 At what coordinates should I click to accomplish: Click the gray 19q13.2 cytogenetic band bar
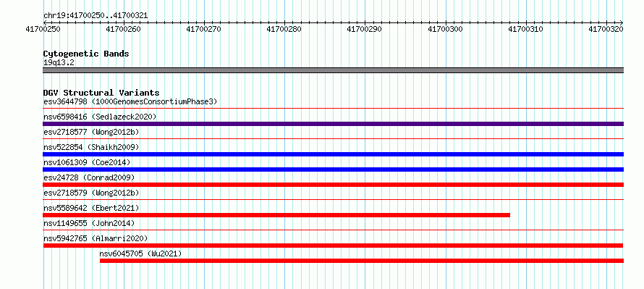pyautogui.click(x=333, y=70)
